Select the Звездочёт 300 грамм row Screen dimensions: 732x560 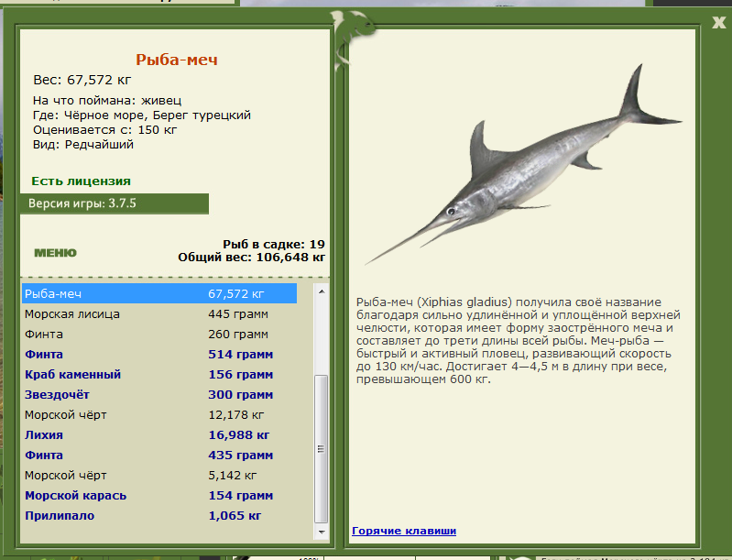(159, 395)
